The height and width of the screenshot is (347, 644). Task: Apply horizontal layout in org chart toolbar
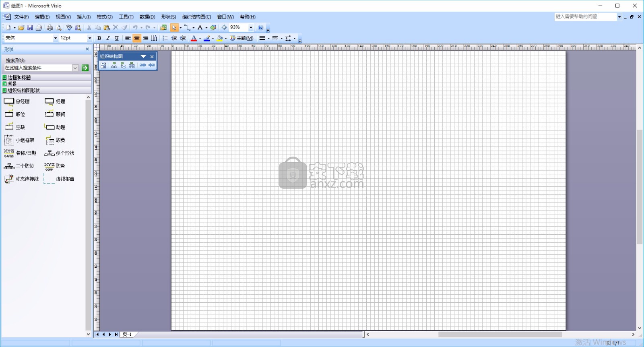pyautogui.click(x=114, y=65)
